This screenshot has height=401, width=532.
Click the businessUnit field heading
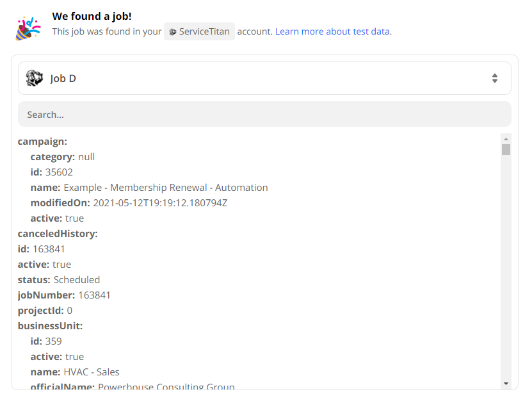tap(50, 326)
